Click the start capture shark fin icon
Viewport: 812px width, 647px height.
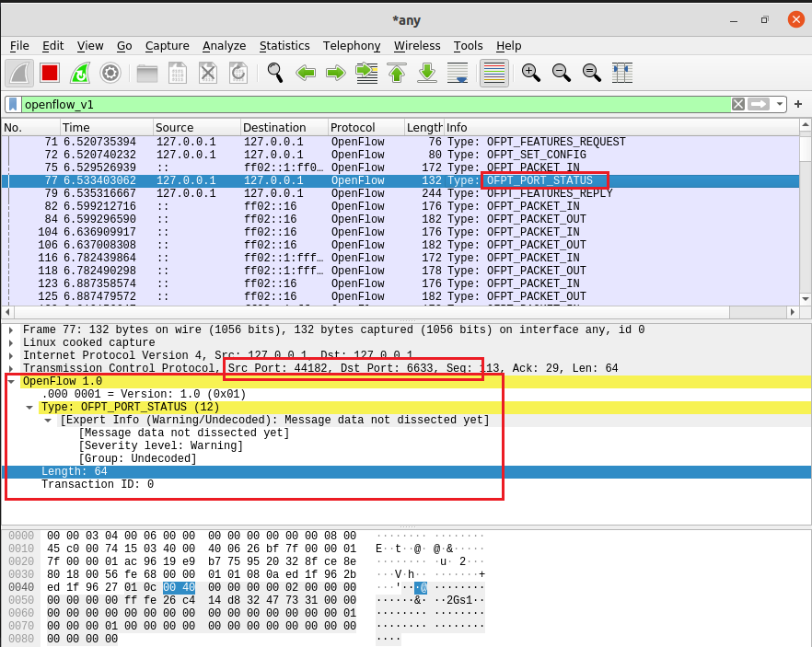point(19,73)
